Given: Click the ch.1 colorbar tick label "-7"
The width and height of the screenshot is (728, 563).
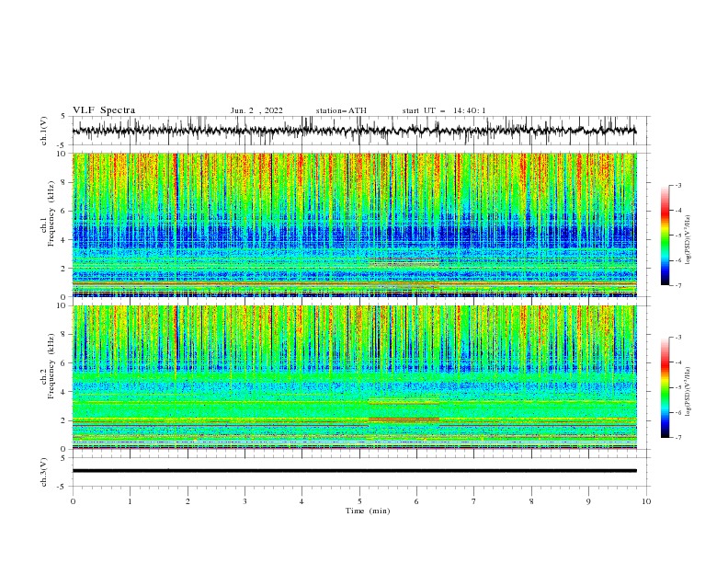Looking at the screenshot, I should (678, 285).
